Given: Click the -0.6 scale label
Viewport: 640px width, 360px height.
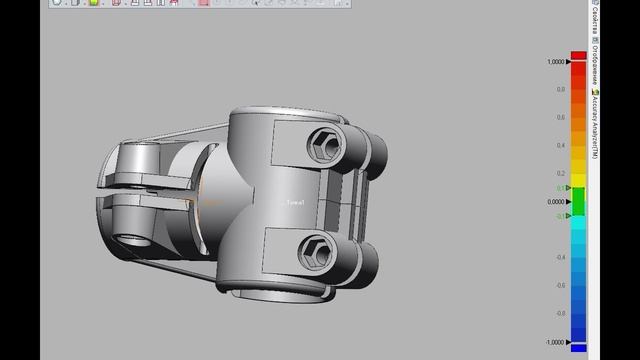Looking at the screenshot, I should click(560, 286).
